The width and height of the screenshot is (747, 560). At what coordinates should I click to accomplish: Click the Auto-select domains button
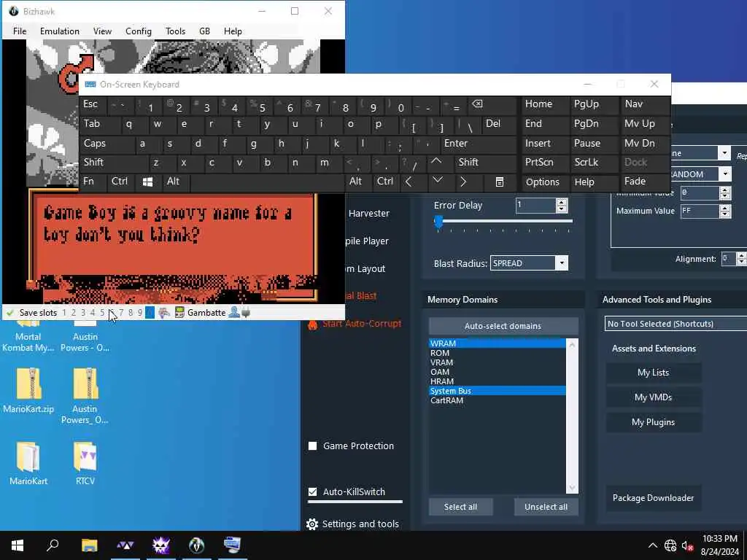click(503, 326)
